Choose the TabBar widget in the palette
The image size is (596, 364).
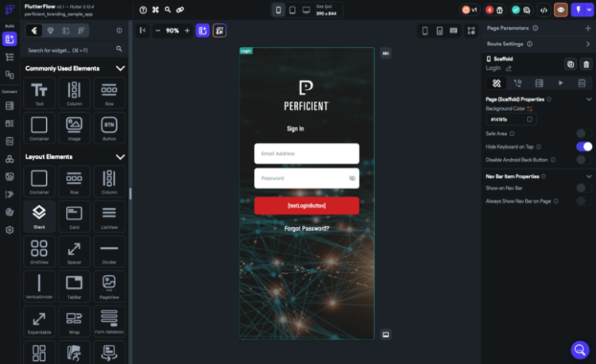coord(74,286)
